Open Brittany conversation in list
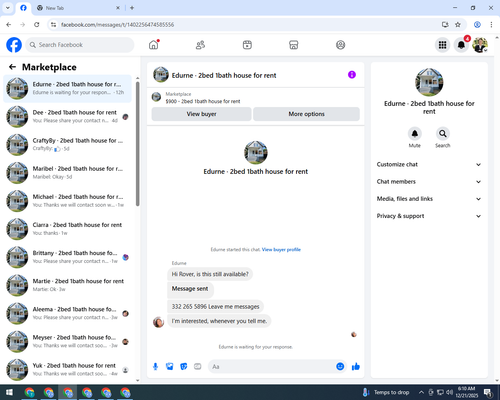Screen dimensions: 500x400 pyautogui.click(x=68, y=257)
